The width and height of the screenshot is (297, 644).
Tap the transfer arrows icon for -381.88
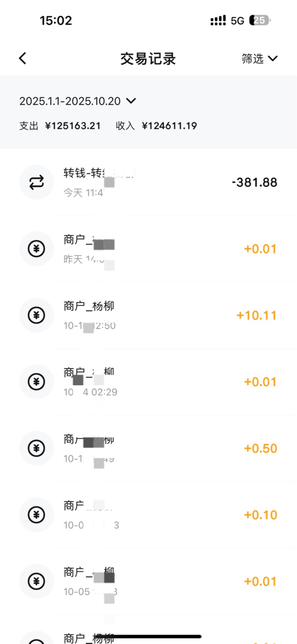click(x=37, y=182)
